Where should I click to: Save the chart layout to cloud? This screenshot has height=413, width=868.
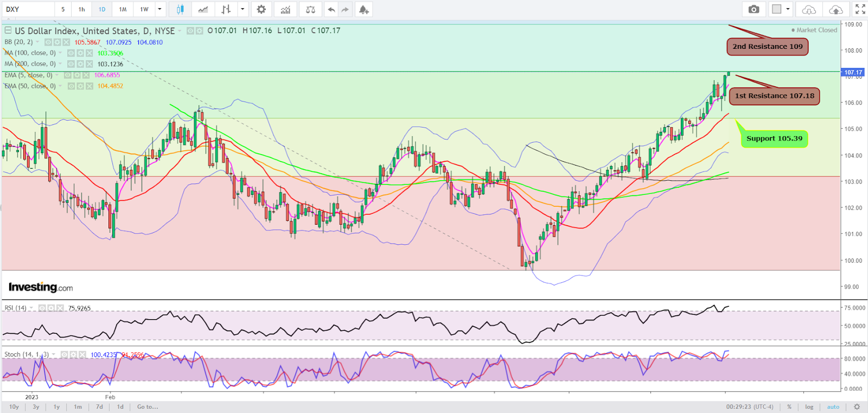click(x=836, y=9)
